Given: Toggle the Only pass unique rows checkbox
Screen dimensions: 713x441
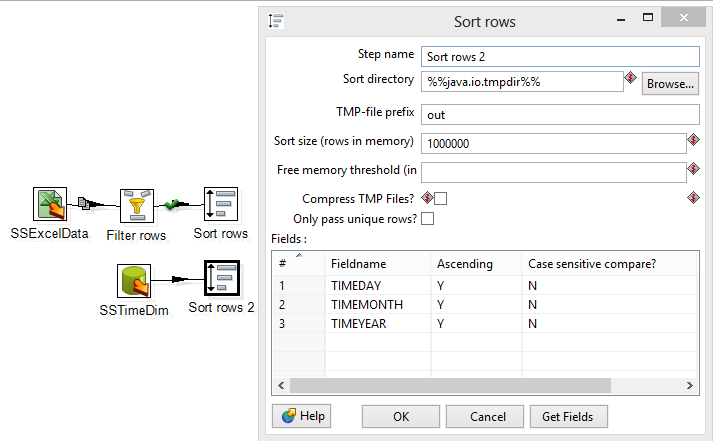Looking at the screenshot, I should (x=427, y=219).
